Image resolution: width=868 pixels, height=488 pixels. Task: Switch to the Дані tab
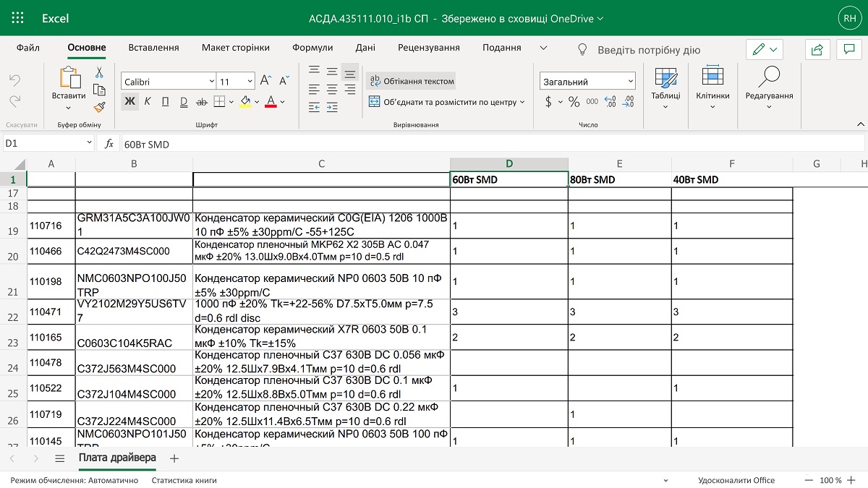coord(365,48)
